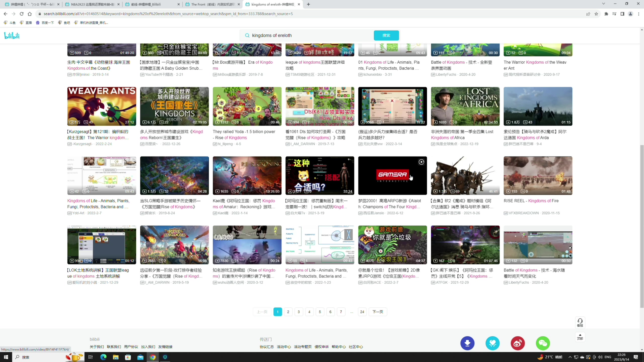
Task: Click the bilibili logo
Action: click(x=12, y=35)
